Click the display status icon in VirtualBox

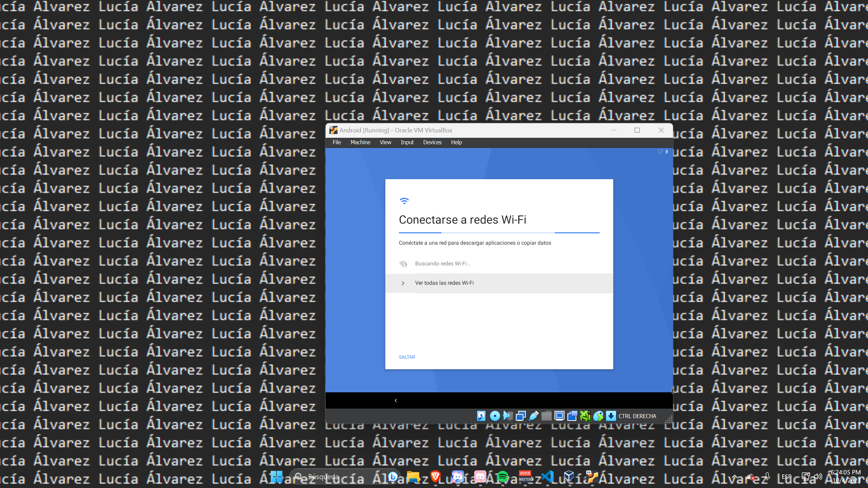click(559, 416)
